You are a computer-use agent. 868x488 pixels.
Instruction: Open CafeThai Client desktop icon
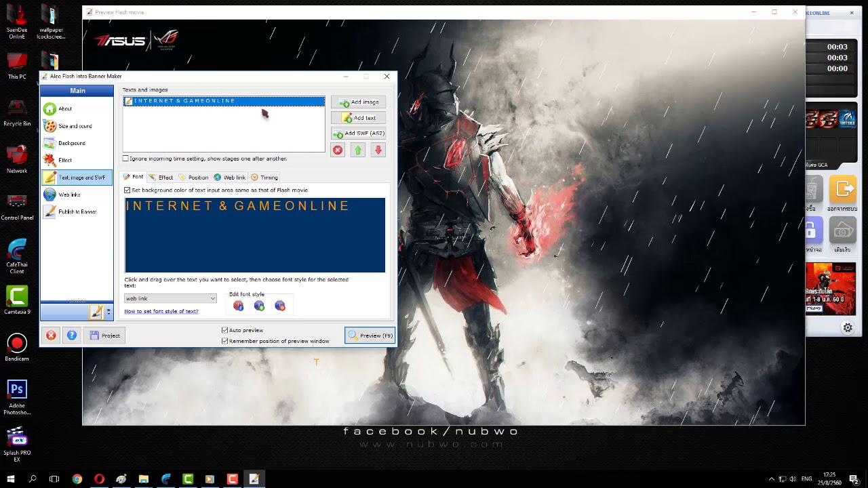pyautogui.click(x=17, y=256)
